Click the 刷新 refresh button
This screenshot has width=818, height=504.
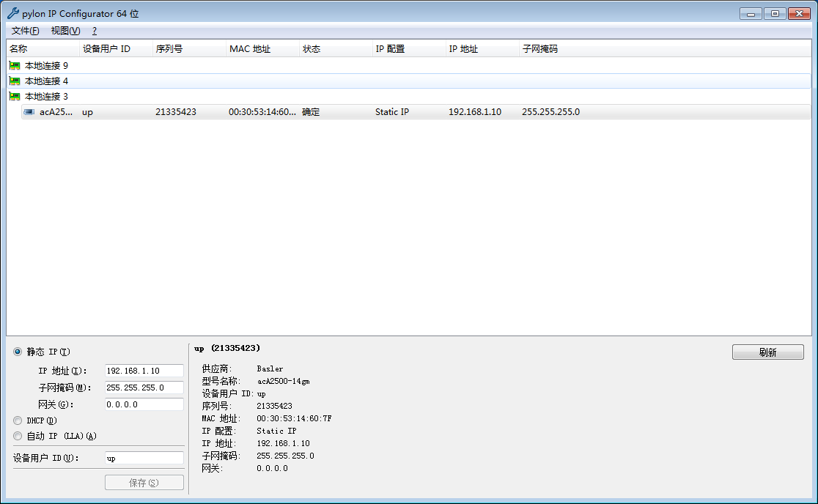767,352
